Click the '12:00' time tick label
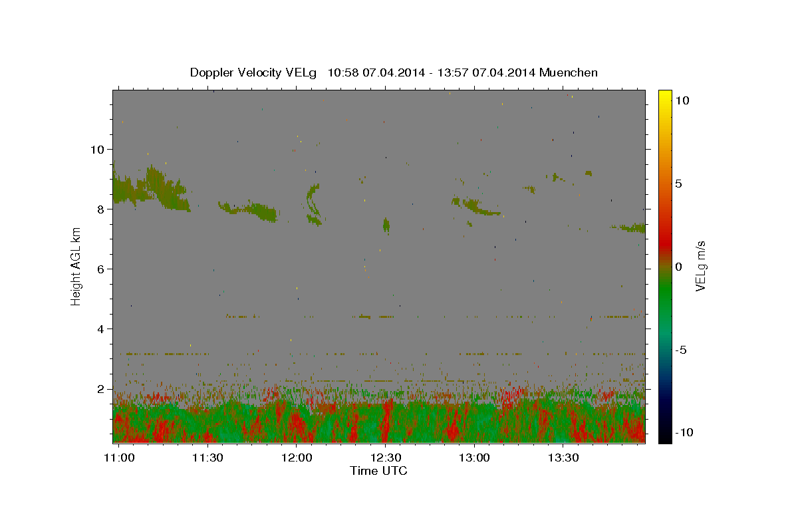The height and width of the screenshot is (532, 798). coord(297,458)
